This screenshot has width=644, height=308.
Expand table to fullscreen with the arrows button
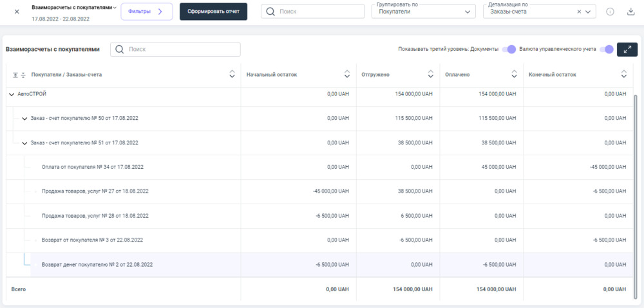coord(627,50)
